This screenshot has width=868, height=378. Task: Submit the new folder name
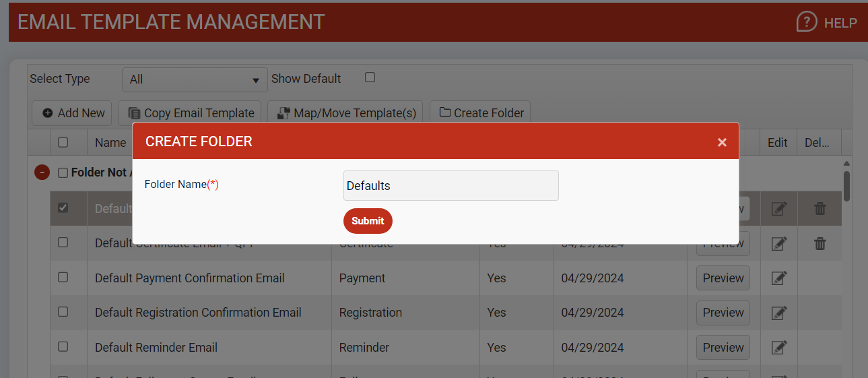tap(368, 221)
